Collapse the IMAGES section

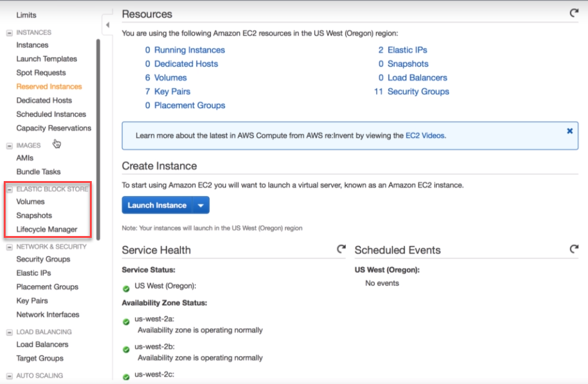[x=9, y=146]
